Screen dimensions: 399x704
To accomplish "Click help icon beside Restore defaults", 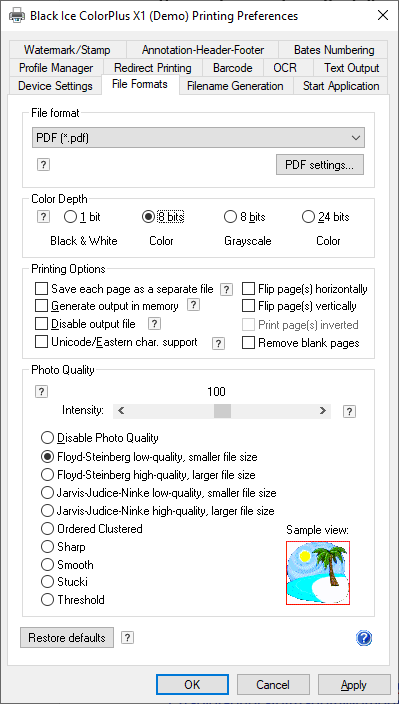I will (127, 638).
